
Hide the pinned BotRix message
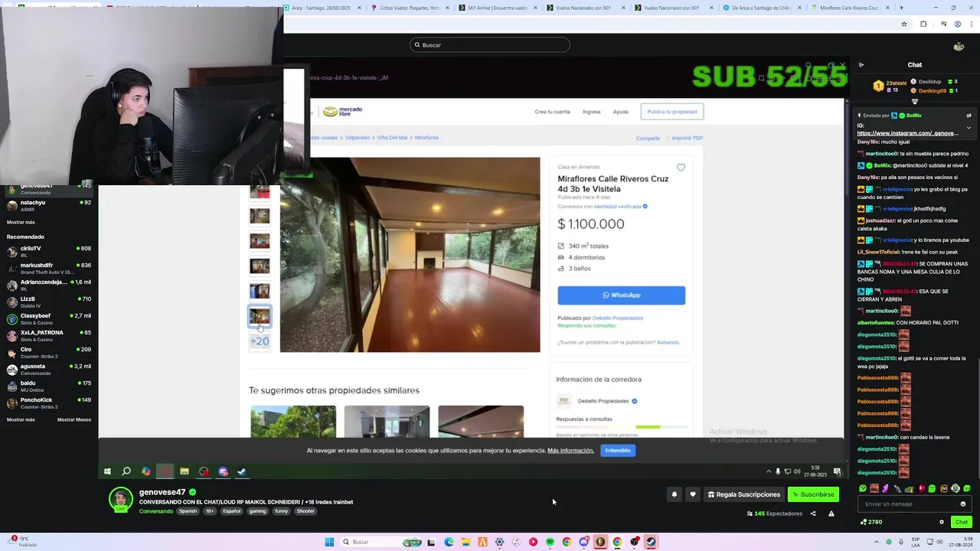[969, 116]
